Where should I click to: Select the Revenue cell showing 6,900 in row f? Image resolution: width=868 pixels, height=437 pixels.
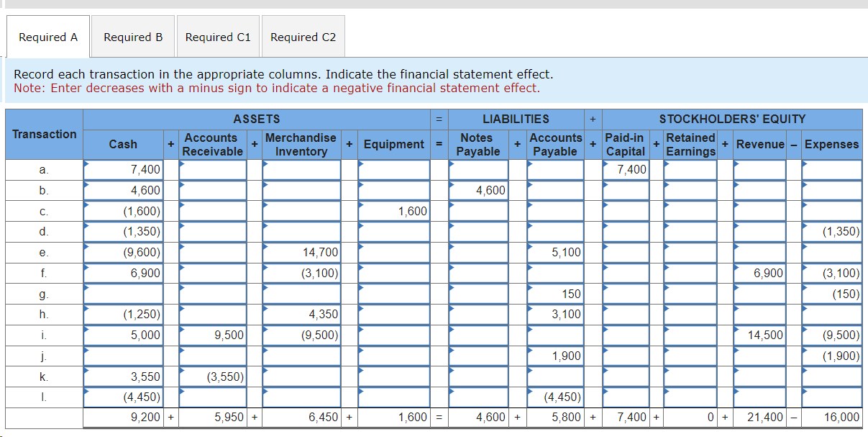click(x=760, y=273)
